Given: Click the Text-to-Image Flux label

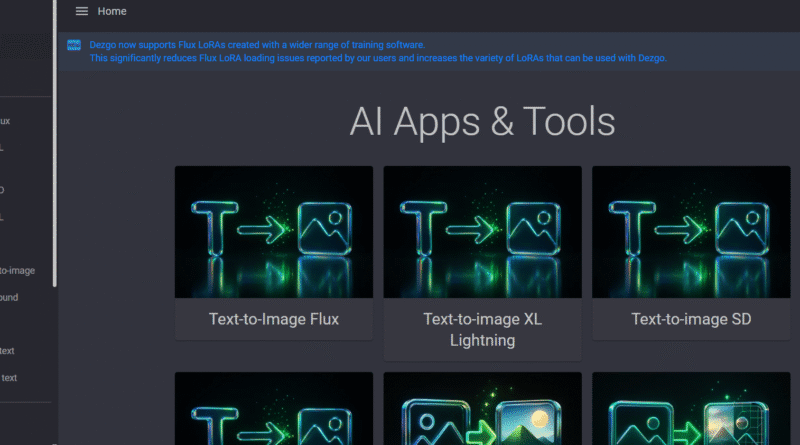Looking at the screenshot, I should tap(274, 319).
